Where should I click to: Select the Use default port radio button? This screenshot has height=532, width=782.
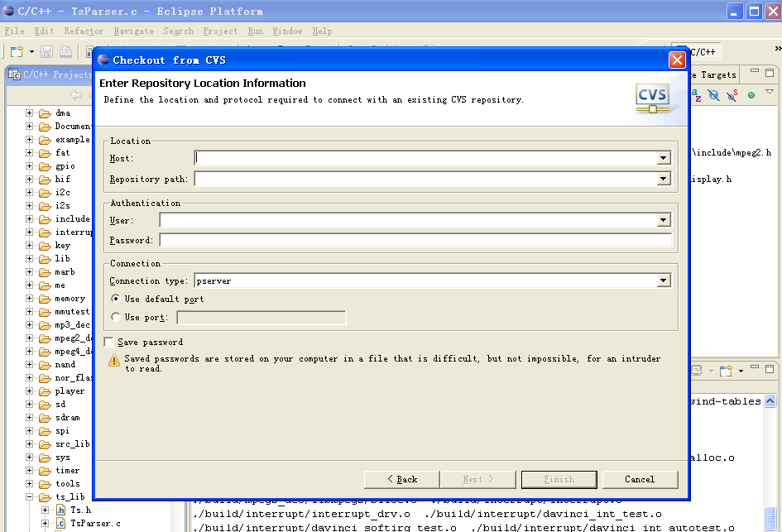click(116, 299)
